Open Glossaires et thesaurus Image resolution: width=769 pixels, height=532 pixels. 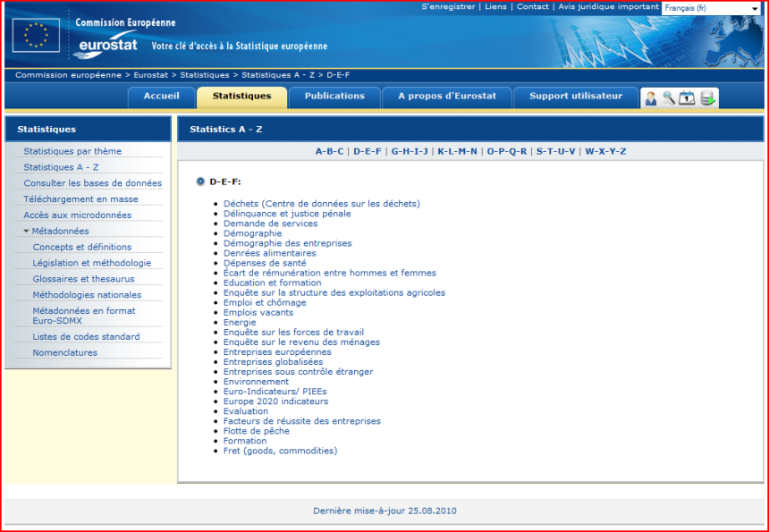[x=83, y=279]
